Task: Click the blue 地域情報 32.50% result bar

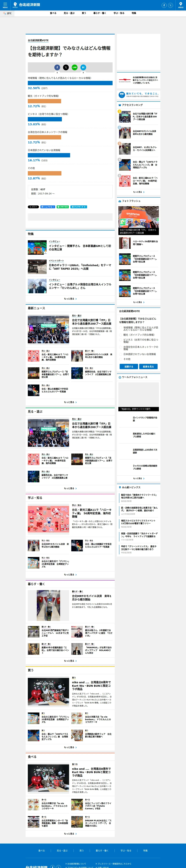Action: (x=70, y=83)
